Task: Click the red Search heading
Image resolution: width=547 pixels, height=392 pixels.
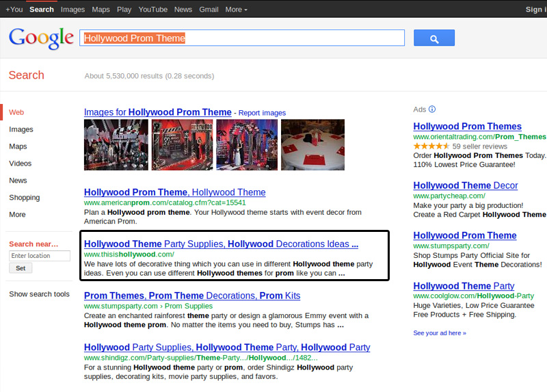Action: pyautogui.click(x=27, y=75)
